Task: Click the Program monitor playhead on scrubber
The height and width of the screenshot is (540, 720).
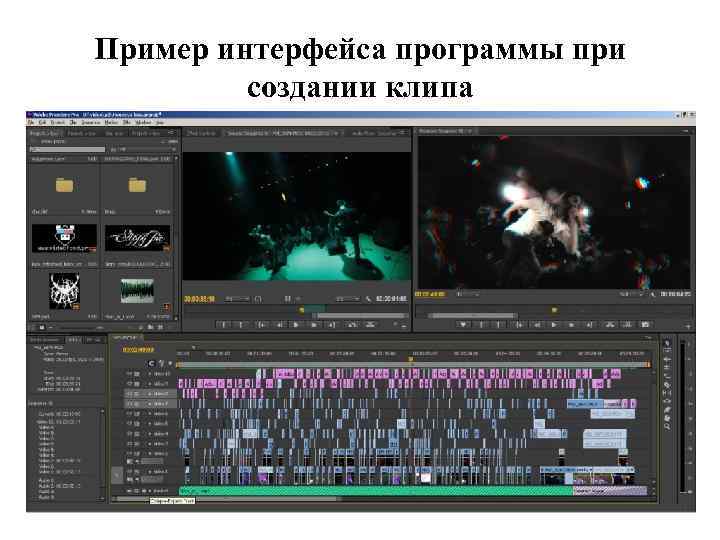Action: pyautogui.click(x=554, y=310)
